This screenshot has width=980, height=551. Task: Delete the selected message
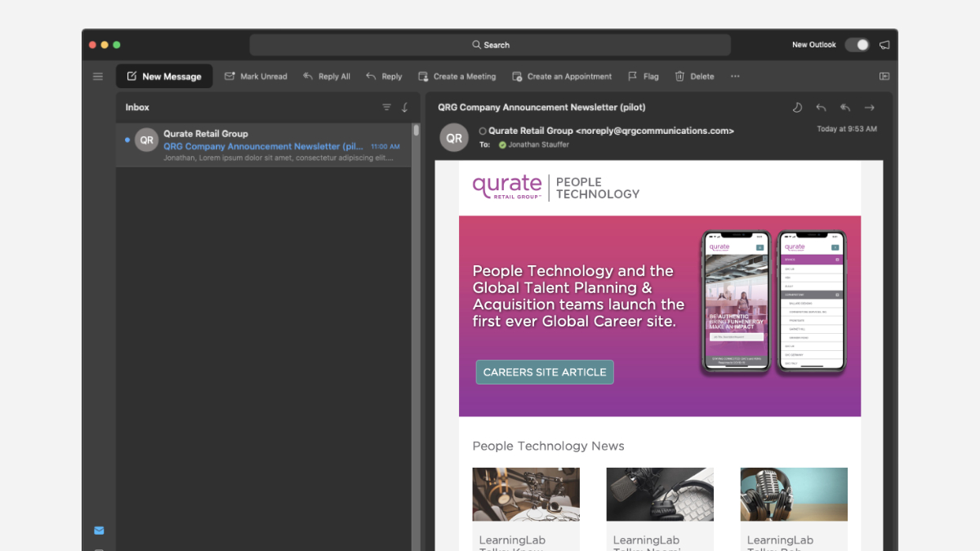pyautogui.click(x=694, y=77)
